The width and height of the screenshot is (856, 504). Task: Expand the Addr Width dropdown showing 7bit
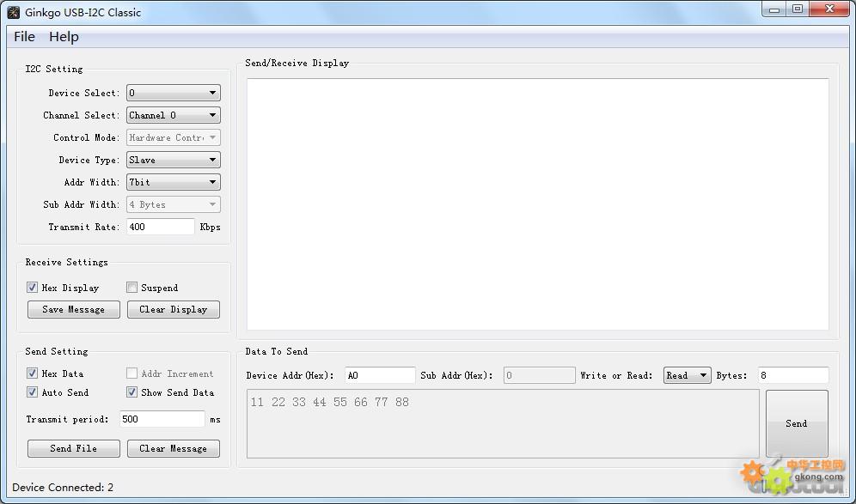(174, 182)
